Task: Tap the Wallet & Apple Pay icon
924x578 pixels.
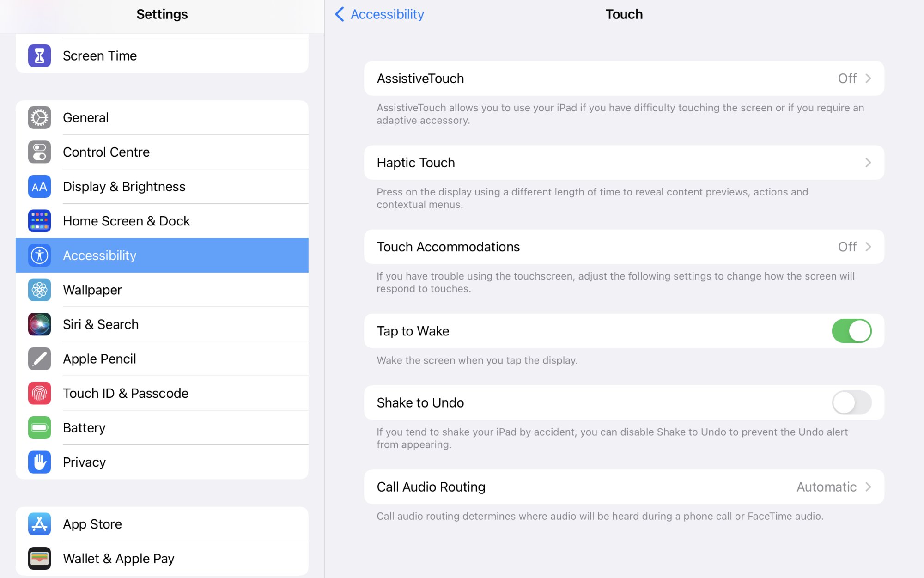Action: [x=39, y=559]
